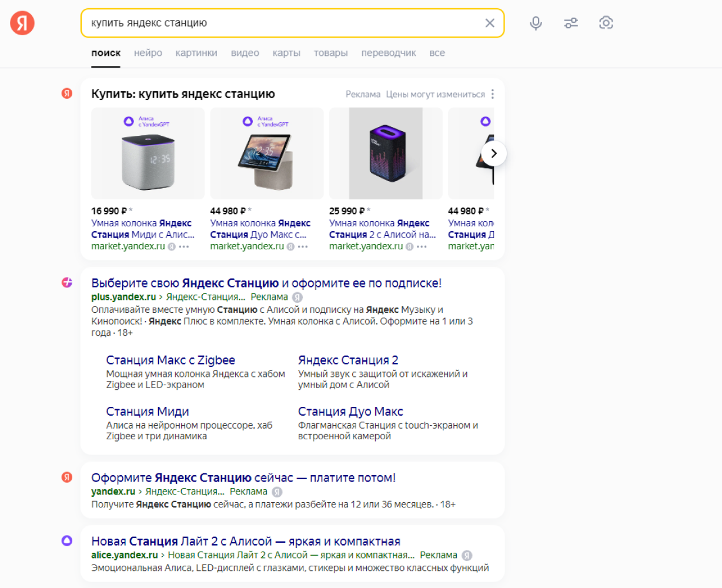Open search settings sliders icon
The width and height of the screenshot is (722, 588).
(x=571, y=23)
